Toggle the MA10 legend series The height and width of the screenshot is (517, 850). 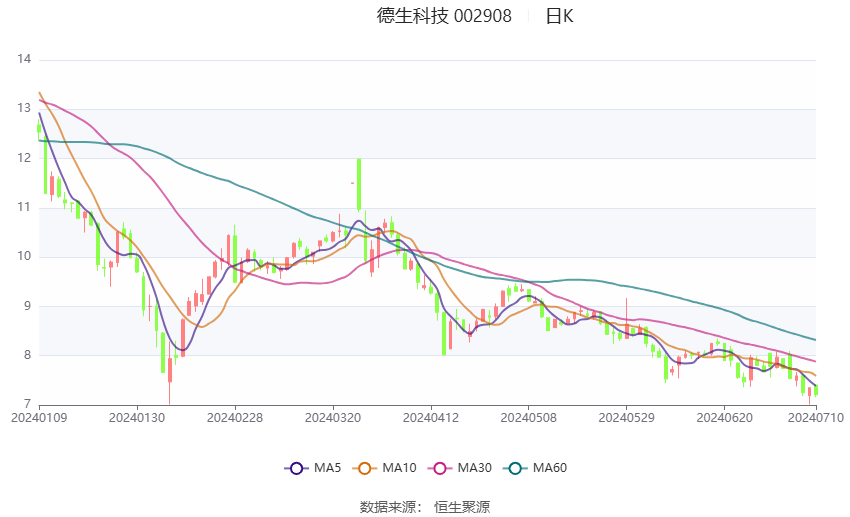384,468
